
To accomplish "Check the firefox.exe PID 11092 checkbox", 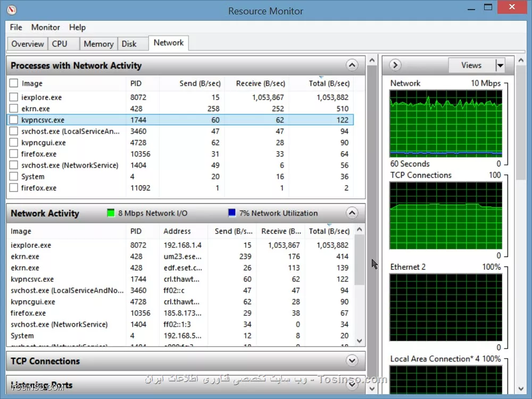I will click(x=14, y=188).
